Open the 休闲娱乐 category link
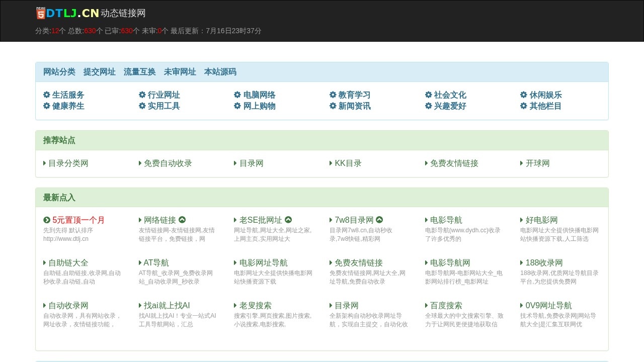Screen dimensions: 644x362 coord(546,95)
